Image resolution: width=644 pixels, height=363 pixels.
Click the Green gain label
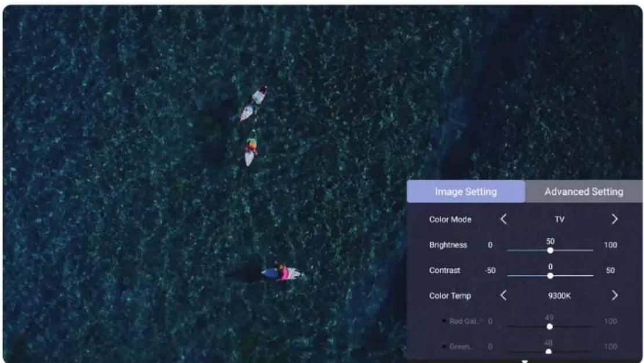coord(460,347)
